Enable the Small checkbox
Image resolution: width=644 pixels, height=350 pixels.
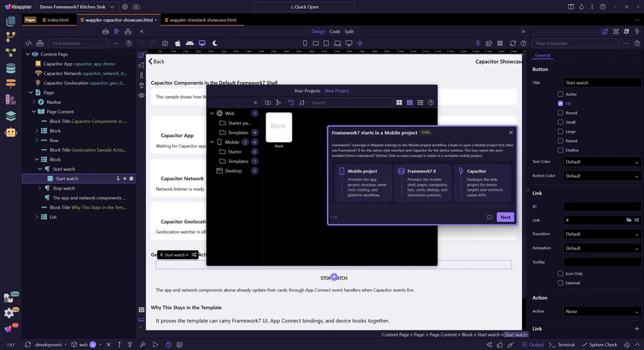click(x=560, y=122)
